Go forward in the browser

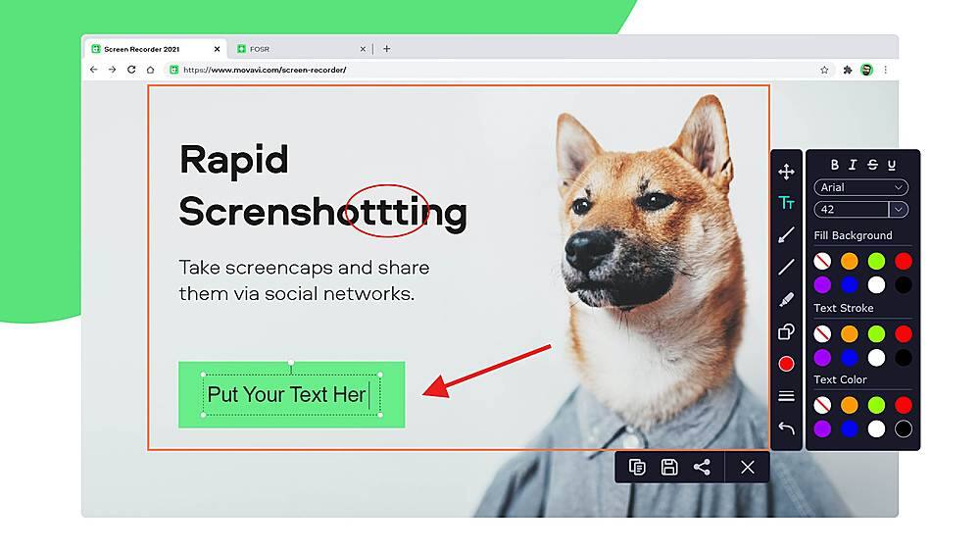[x=113, y=70]
